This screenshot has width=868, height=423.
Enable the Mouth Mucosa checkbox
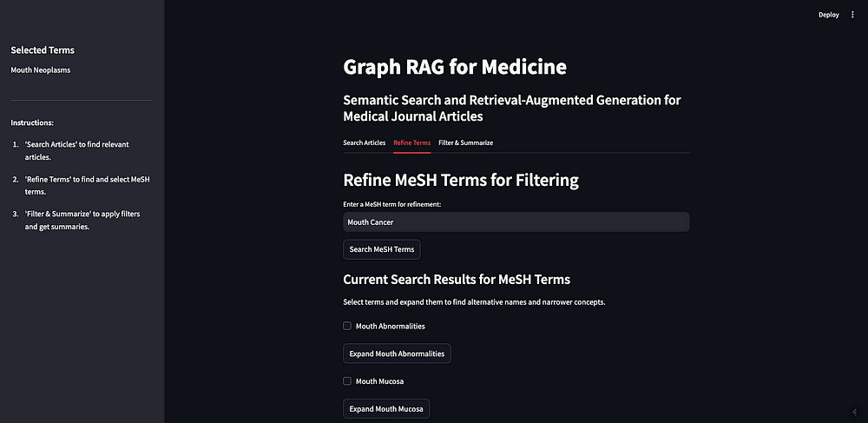click(347, 381)
